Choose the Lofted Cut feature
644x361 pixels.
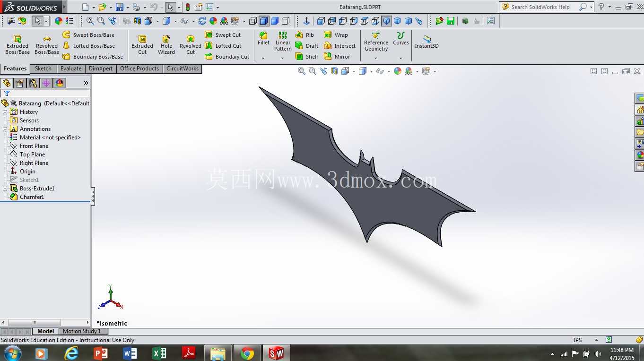pyautogui.click(x=223, y=46)
